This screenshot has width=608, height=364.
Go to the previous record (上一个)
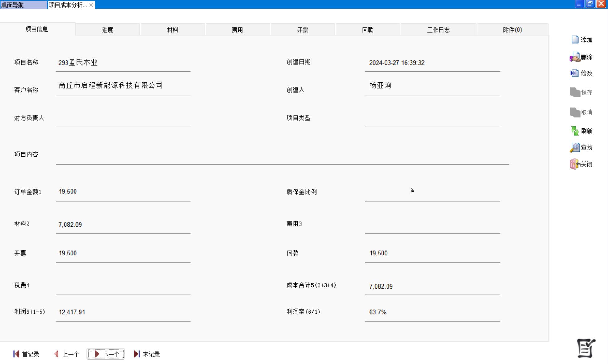pyautogui.click(x=67, y=354)
